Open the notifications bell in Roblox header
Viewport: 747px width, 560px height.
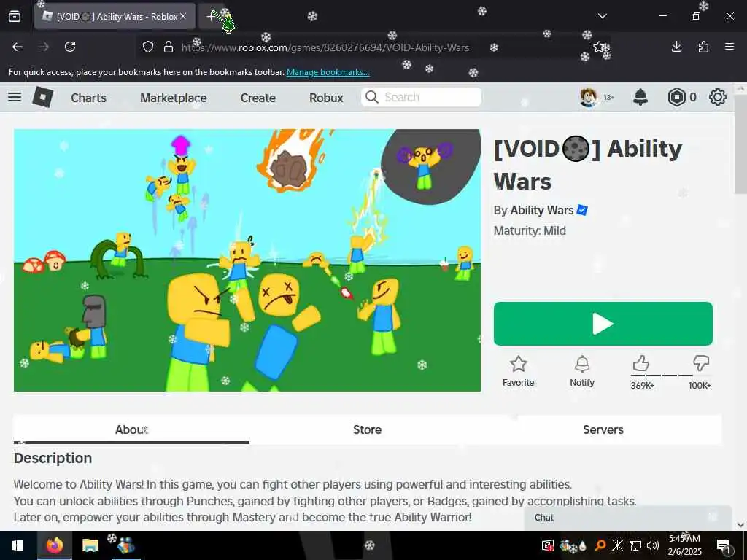pos(640,97)
